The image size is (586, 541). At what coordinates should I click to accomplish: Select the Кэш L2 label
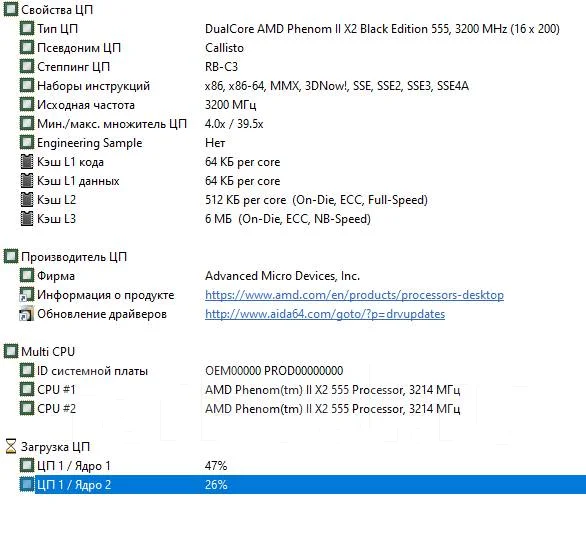click(x=56, y=200)
